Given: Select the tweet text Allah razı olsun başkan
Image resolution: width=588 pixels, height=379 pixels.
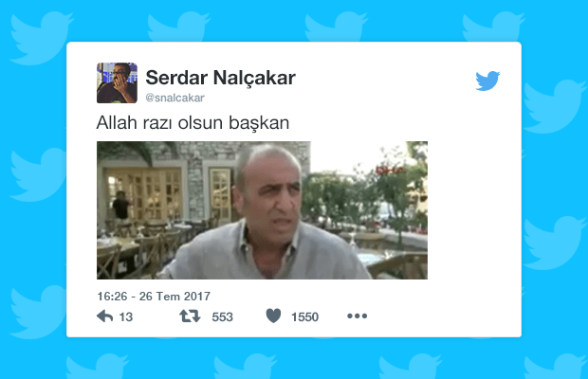Looking at the screenshot, I should click(x=193, y=123).
